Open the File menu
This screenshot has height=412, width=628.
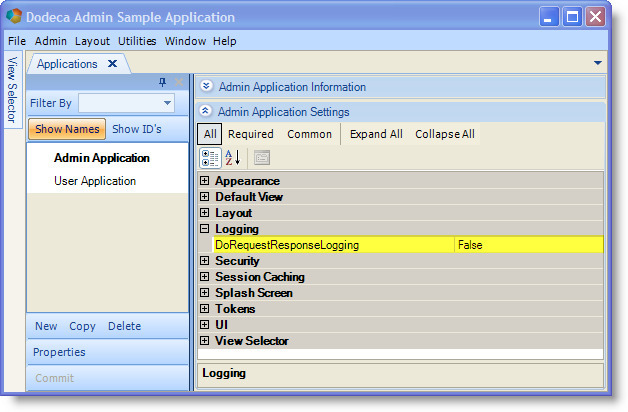pyautogui.click(x=17, y=41)
